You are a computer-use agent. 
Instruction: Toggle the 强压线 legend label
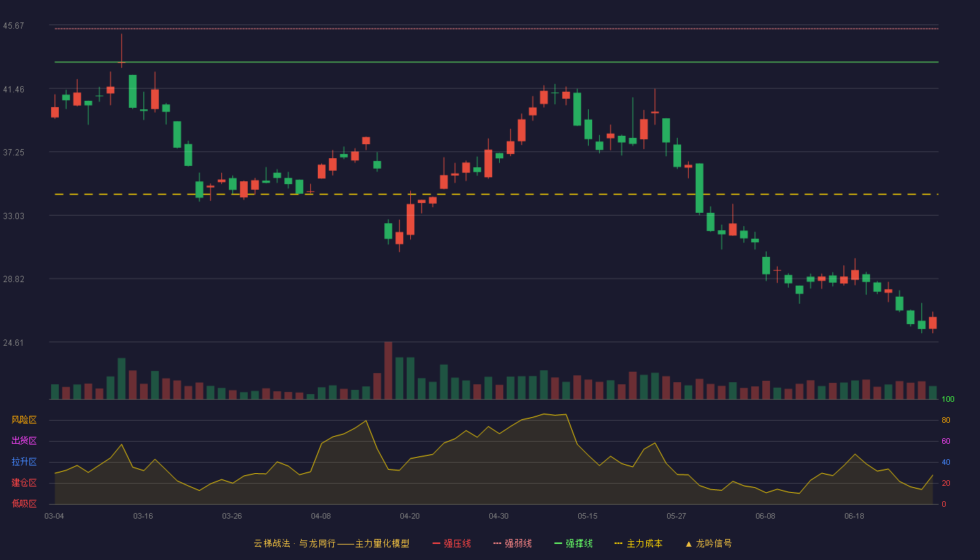[x=457, y=543]
